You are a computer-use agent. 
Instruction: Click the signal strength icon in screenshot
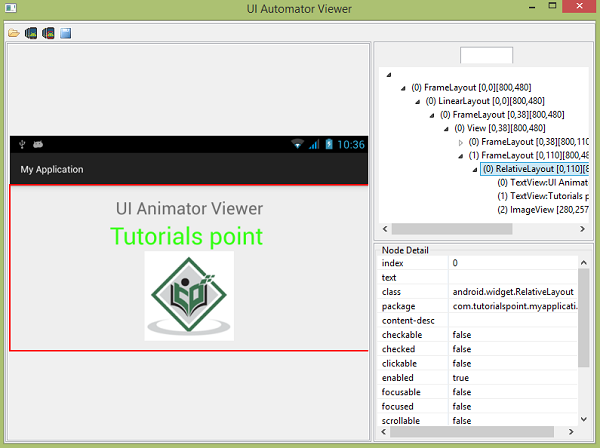click(314, 144)
